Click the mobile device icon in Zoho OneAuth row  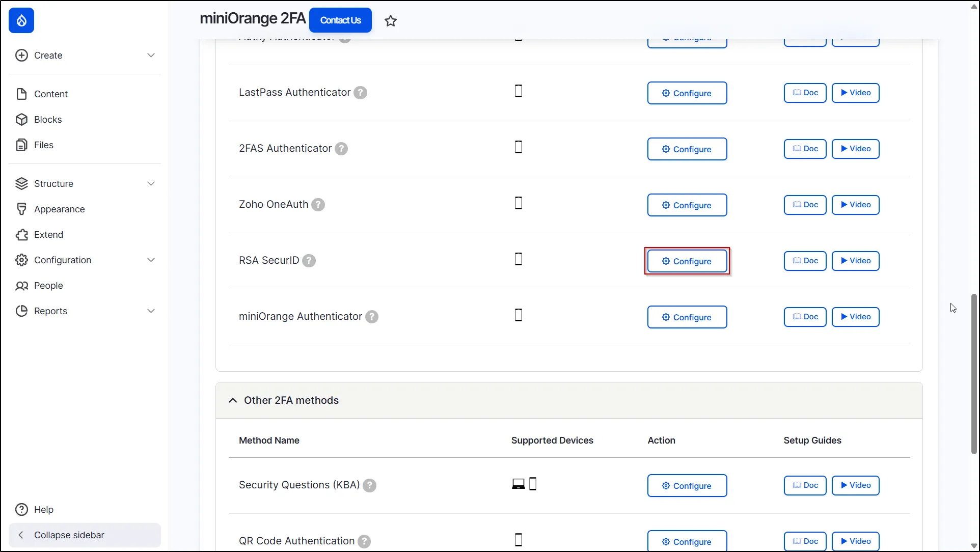pos(519,203)
